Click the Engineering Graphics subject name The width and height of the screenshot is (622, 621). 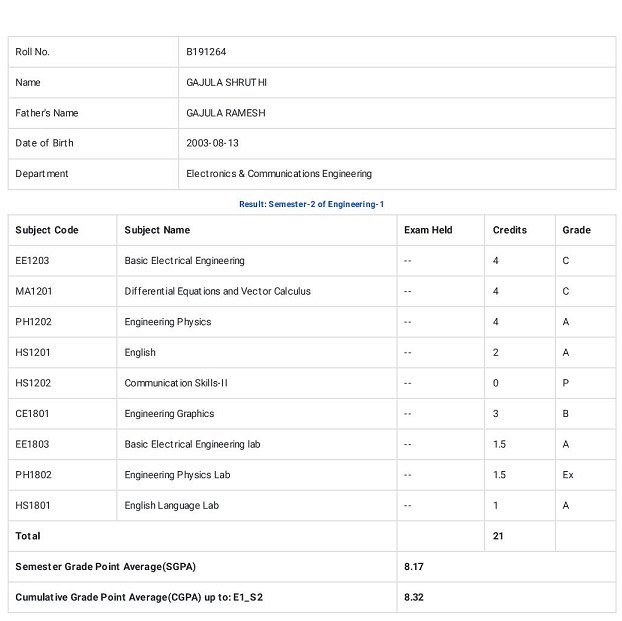coord(169,414)
